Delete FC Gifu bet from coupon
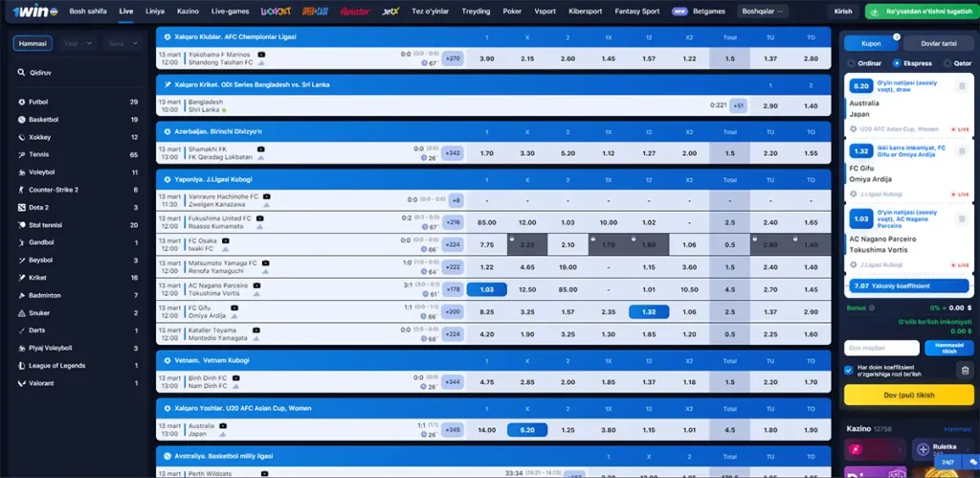 click(x=962, y=150)
